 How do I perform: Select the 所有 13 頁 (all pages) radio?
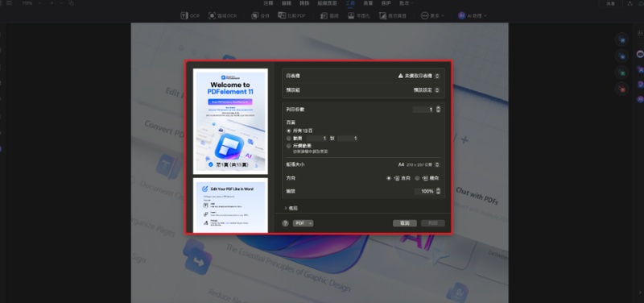[289, 131]
